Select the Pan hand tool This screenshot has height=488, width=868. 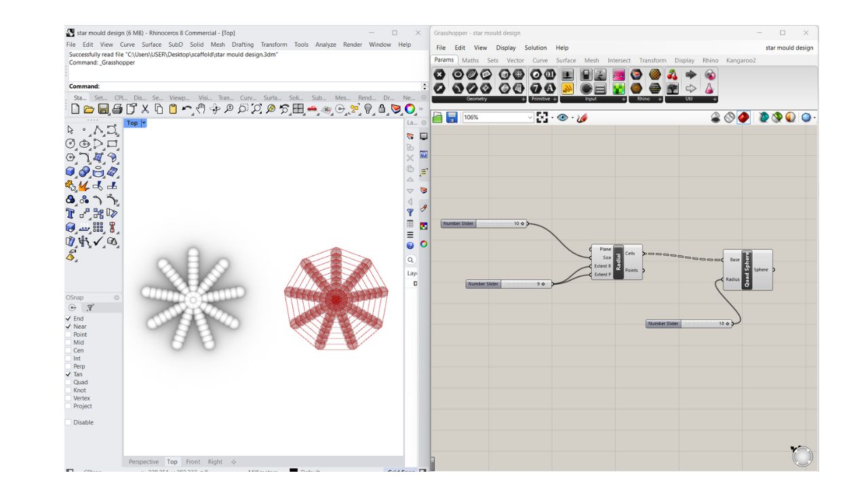(201, 109)
